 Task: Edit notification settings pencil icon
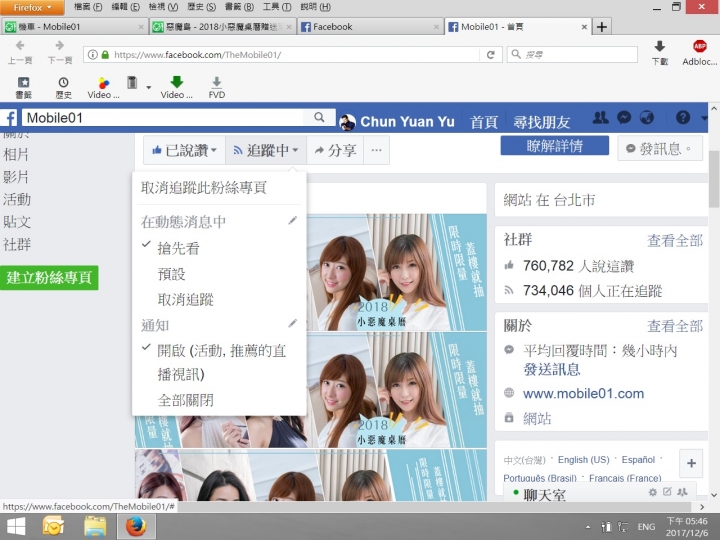tap(292, 324)
